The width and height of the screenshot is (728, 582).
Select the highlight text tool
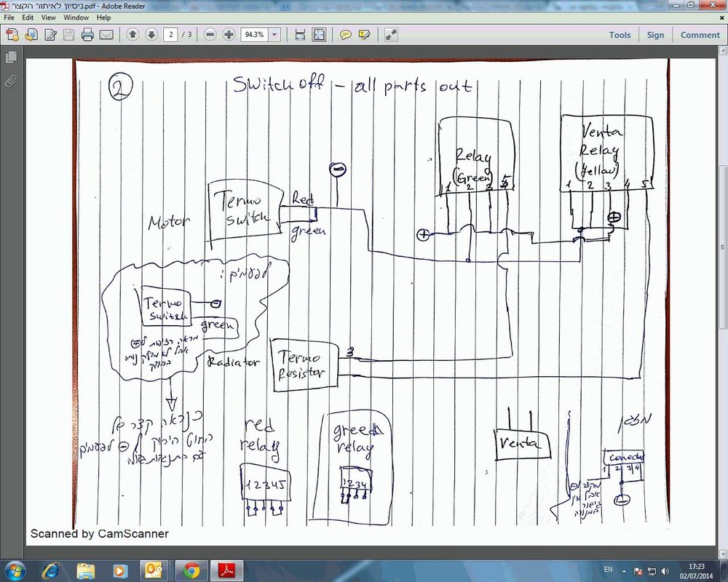coord(365,35)
